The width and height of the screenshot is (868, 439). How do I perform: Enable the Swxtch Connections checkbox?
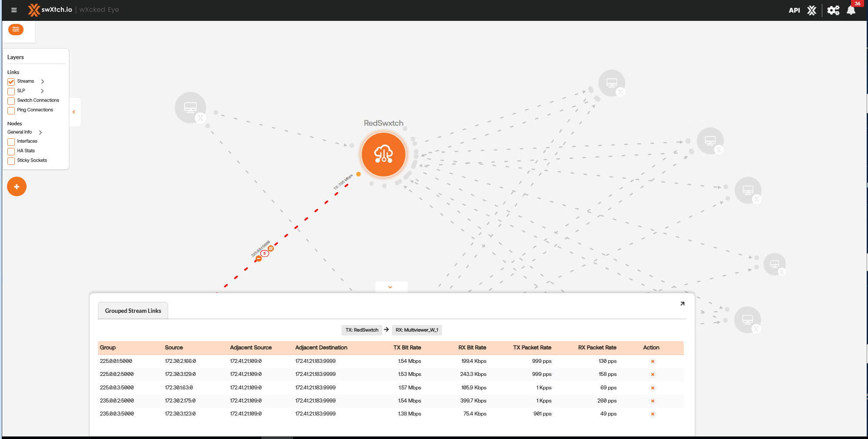point(11,101)
